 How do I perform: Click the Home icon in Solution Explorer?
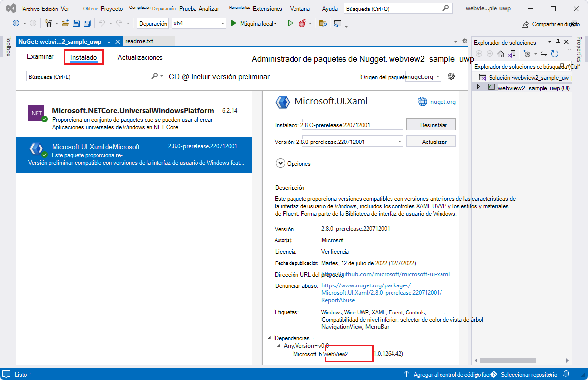500,54
